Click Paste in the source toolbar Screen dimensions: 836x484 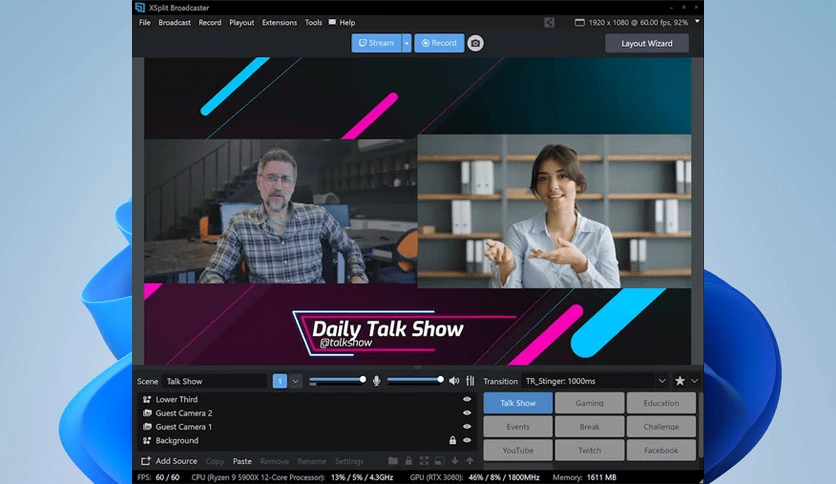242,461
